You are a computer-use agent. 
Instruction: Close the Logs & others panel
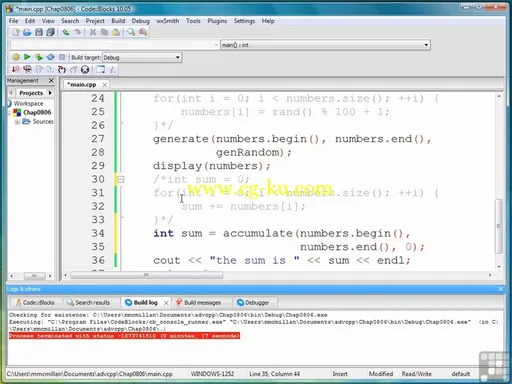pyautogui.click(x=501, y=289)
